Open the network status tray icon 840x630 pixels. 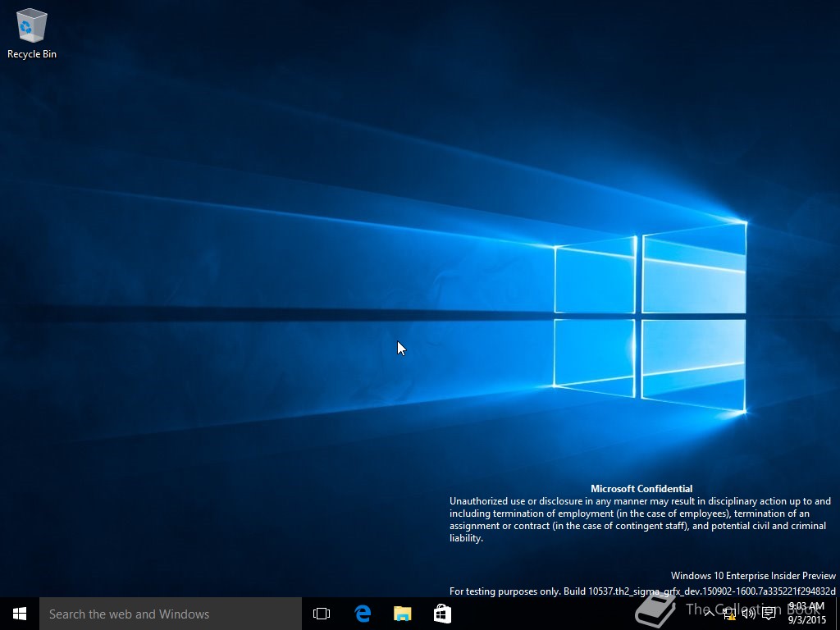tap(728, 614)
